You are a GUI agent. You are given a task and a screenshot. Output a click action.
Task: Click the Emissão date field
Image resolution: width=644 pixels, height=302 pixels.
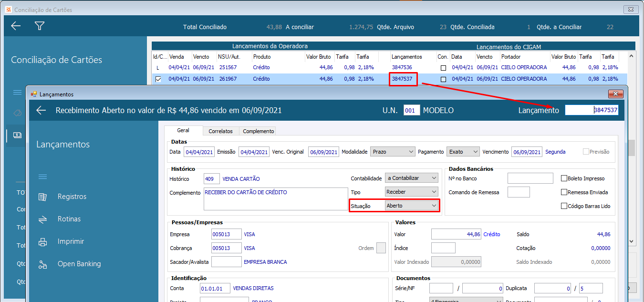click(x=254, y=152)
